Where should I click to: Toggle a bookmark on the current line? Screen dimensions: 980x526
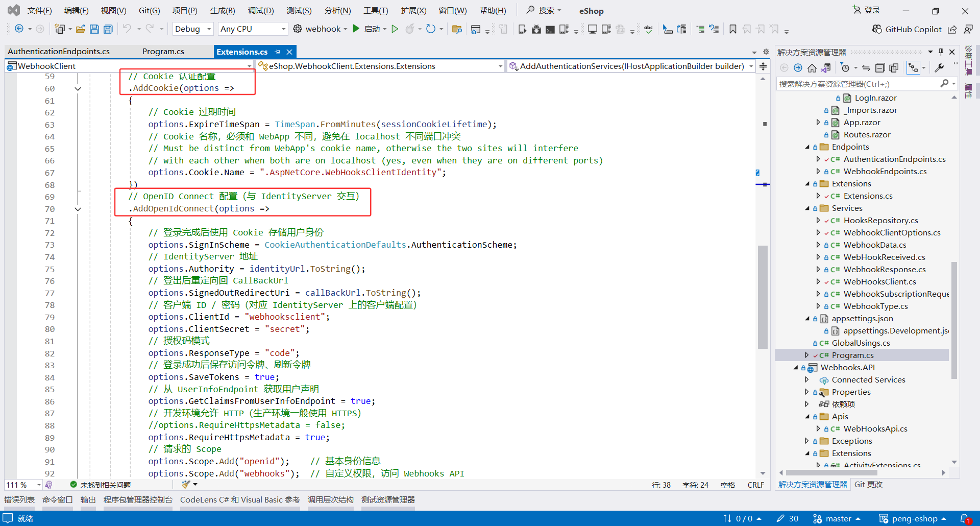tap(733, 29)
